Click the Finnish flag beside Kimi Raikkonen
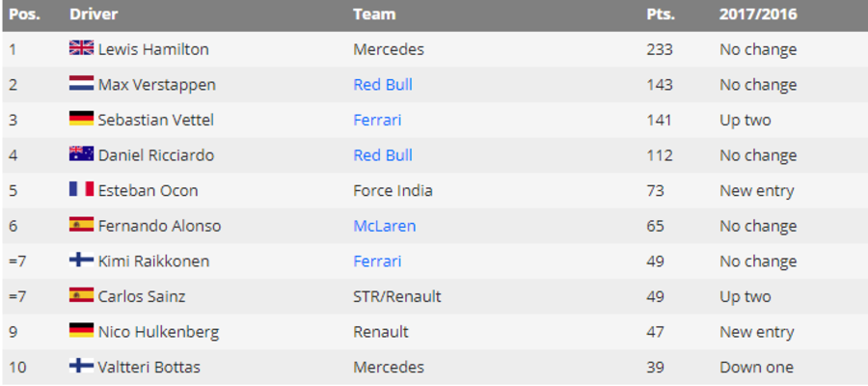868x386 pixels. click(x=81, y=261)
